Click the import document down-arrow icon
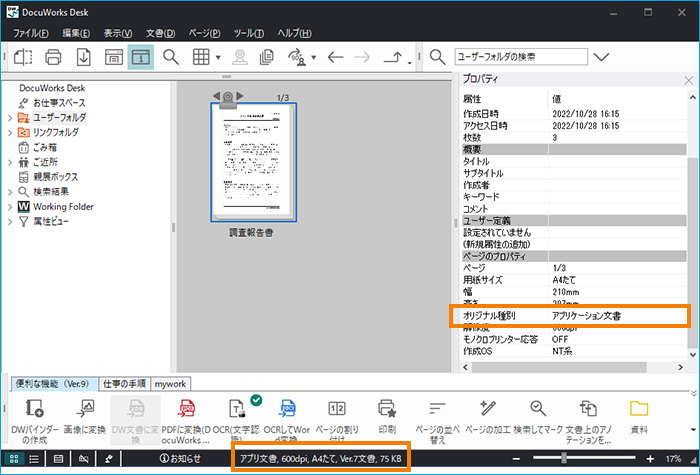Image resolution: width=700 pixels, height=475 pixels. (x=83, y=57)
